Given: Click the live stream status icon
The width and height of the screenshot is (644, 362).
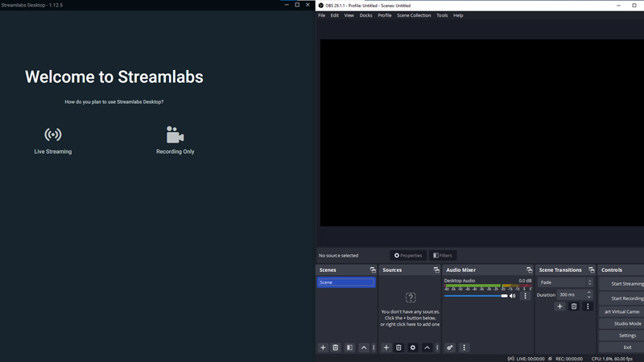Looking at the screenshot, I should coord(511,359).
